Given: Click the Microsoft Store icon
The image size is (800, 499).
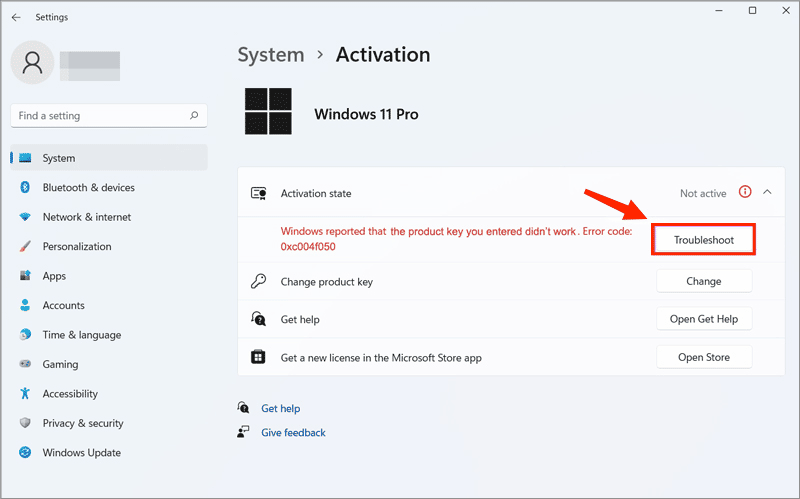Looking at the screenshot, I should (x=259, y=357).
